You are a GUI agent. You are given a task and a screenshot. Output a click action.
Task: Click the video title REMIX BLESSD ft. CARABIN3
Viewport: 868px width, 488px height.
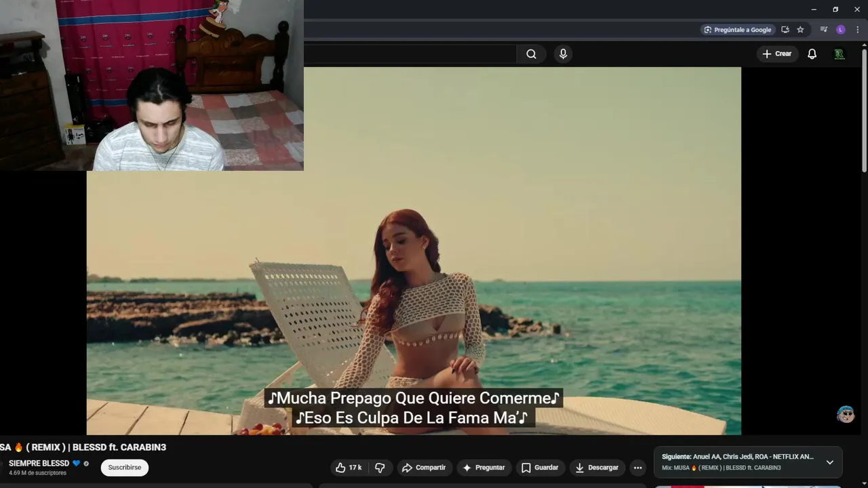[83, 447]
